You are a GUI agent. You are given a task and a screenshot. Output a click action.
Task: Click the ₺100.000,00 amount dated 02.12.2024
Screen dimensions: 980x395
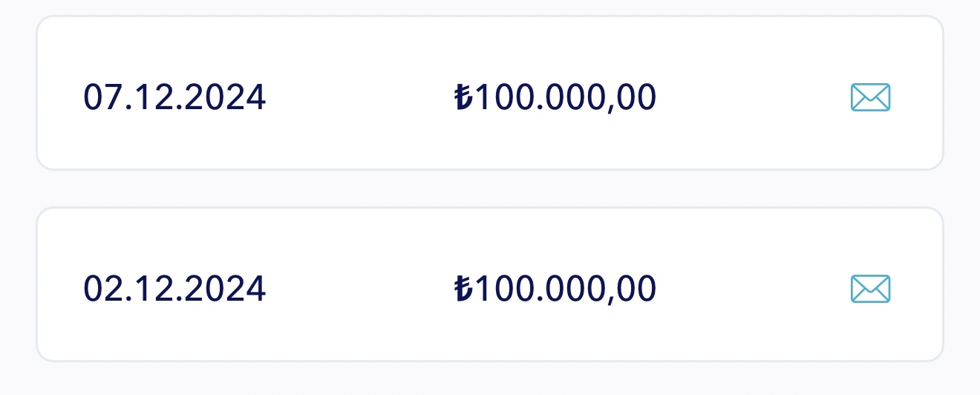coord(555,289)
